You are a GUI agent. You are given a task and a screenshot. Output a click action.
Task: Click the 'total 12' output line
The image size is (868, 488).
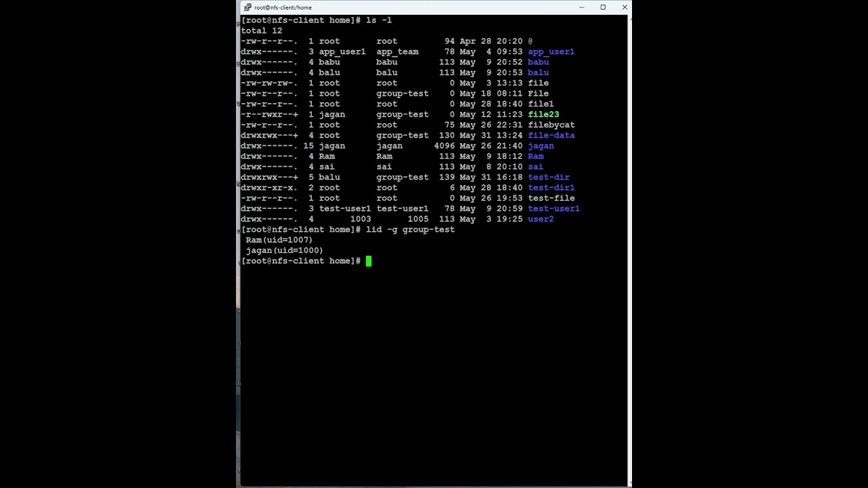[x=262, y=30]
